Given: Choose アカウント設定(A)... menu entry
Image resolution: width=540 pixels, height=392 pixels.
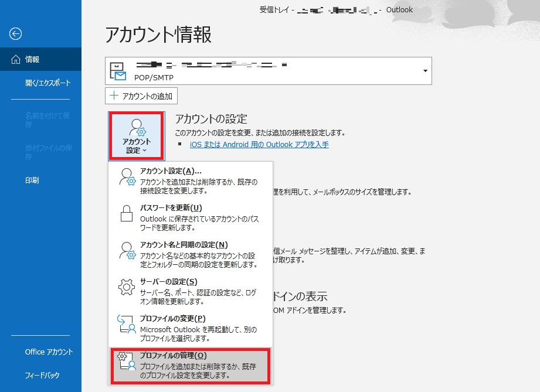Looking at the screenshot, I should (191, 180).
